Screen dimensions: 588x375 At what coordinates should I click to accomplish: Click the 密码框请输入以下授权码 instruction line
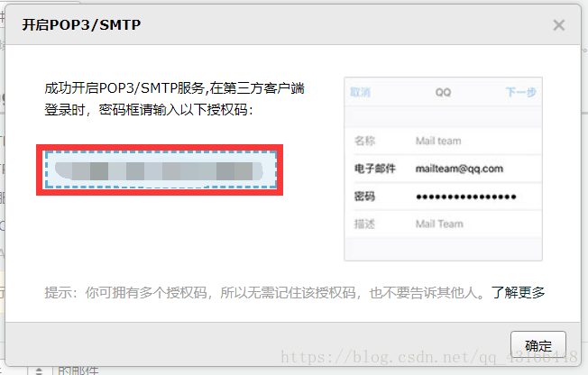176,110
